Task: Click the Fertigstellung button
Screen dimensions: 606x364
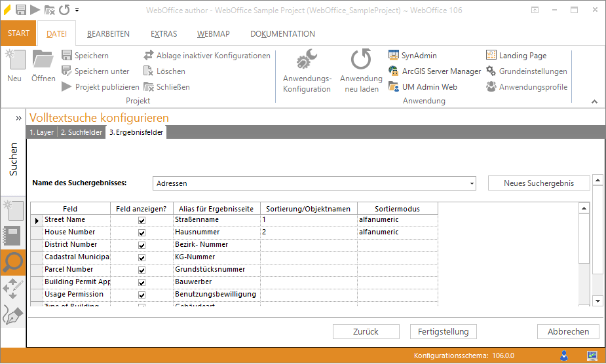Action: 443,332
